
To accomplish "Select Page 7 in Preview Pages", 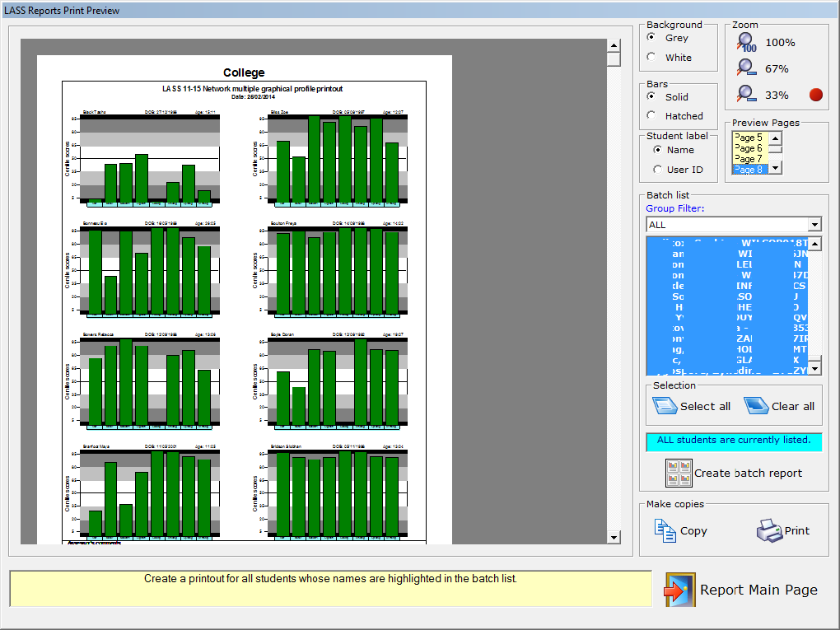I will coord(749,159).
